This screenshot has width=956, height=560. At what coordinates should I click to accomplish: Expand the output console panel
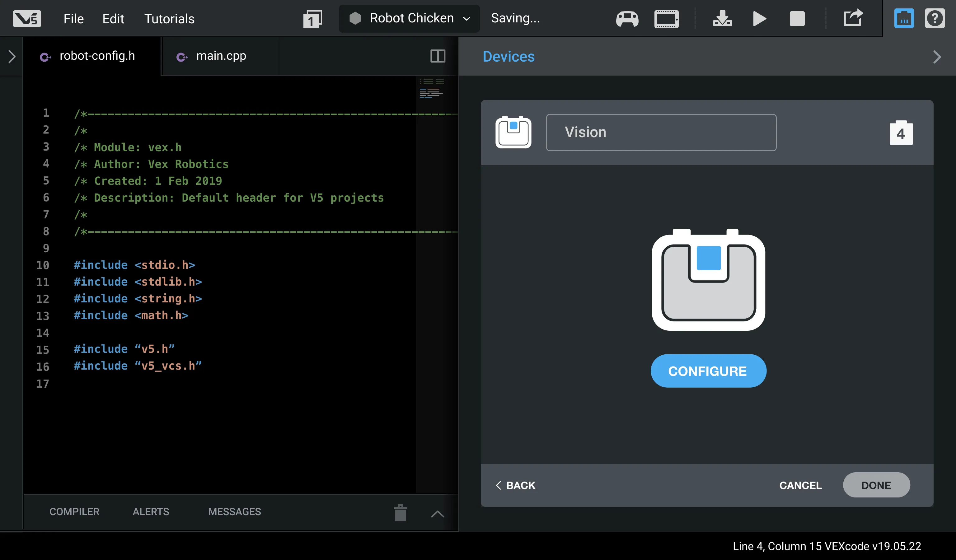click(x=438, y=514)
